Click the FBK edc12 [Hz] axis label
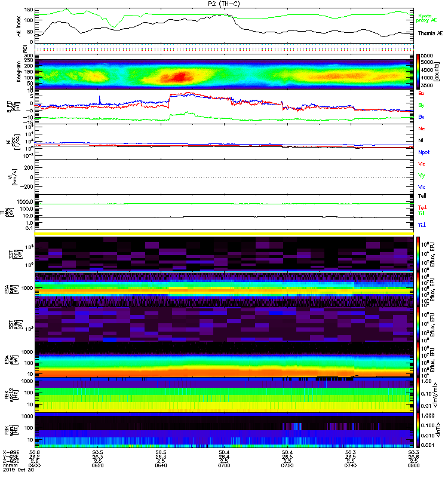Image resolution: width=448 pixels, height=478 pixels. [10, 395]
